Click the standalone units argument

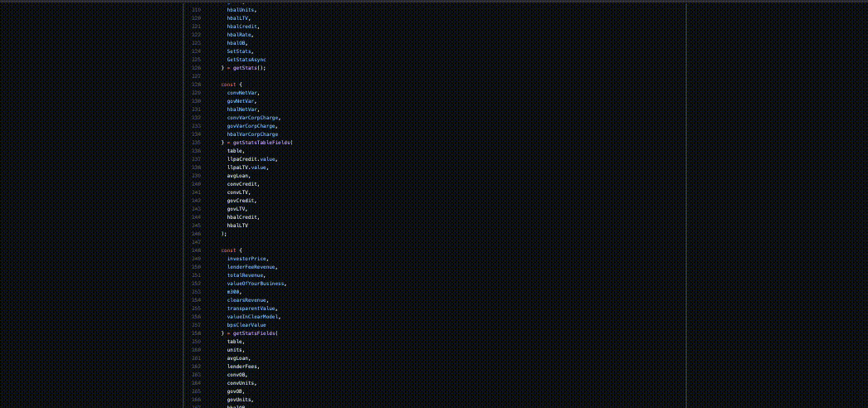[234, 349]
